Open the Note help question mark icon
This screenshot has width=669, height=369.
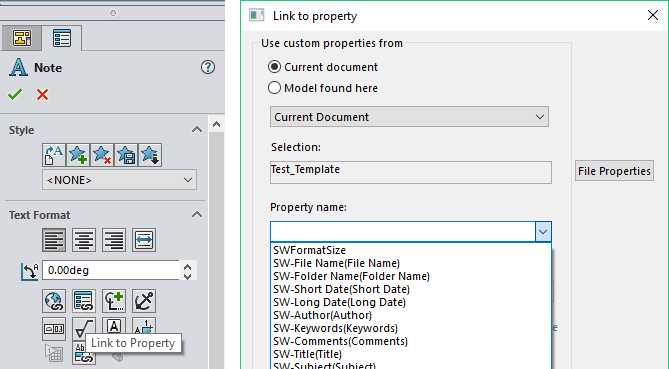click(x=208, y=67)
